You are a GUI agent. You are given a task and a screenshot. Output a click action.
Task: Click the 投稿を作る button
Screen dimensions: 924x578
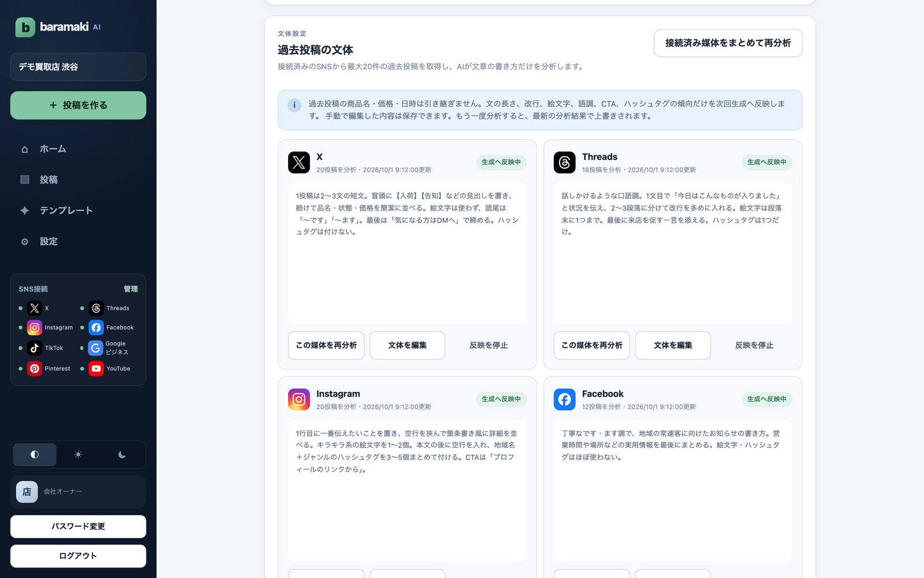pyautogui.click(x=78, y=105)
